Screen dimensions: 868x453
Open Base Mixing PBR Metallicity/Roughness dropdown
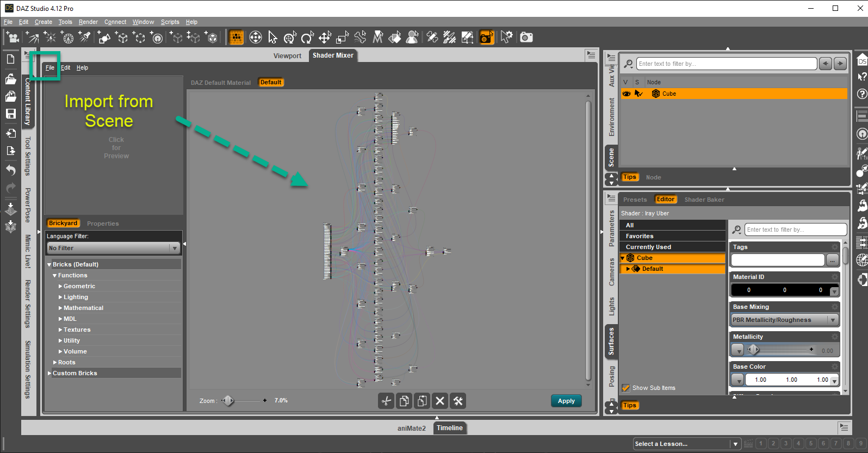click(785, 320)
